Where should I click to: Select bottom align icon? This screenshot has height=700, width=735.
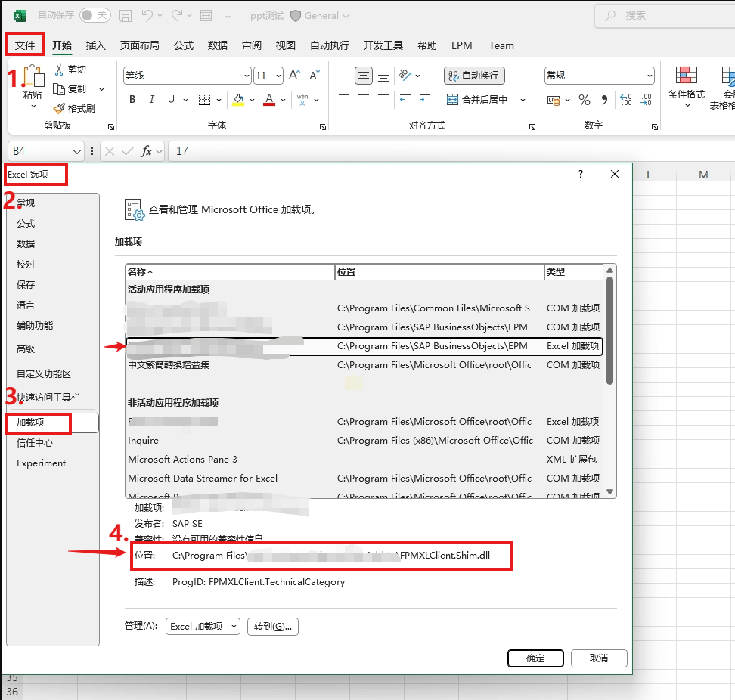(x=383, y=76)
